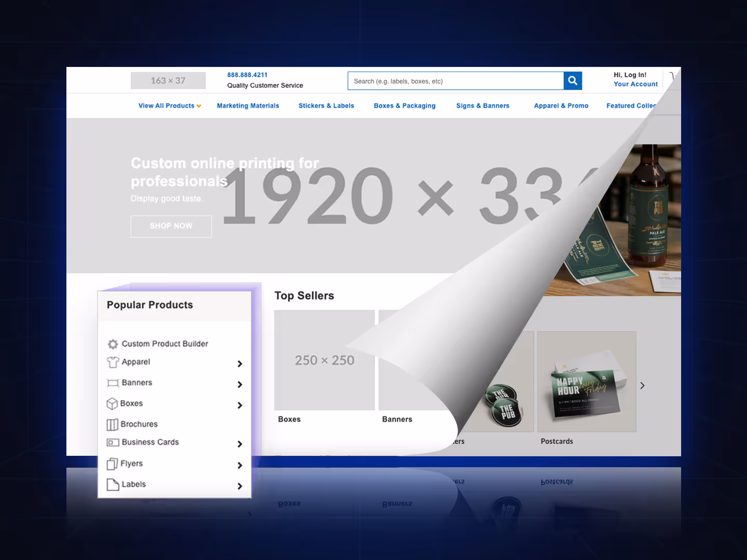Click the blue search magnifier button
This screenshot has height=560, width=747.
coord(572,80)
